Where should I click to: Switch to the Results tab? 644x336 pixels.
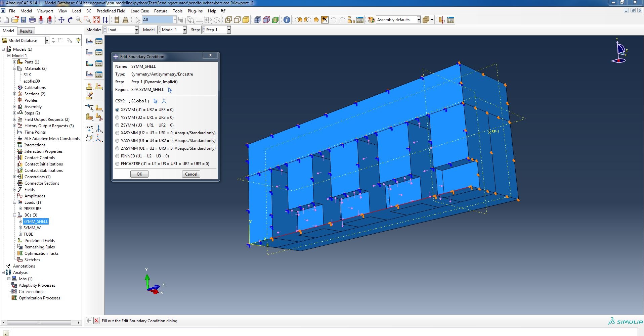pyautogui.click(x=26, y=31)
